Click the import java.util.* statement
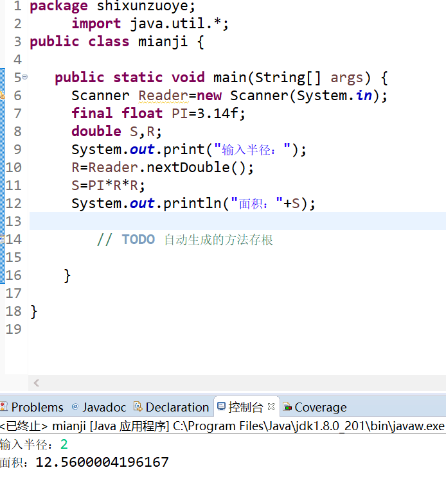Screen dimensions: 446x504 (x=150, y=24)
